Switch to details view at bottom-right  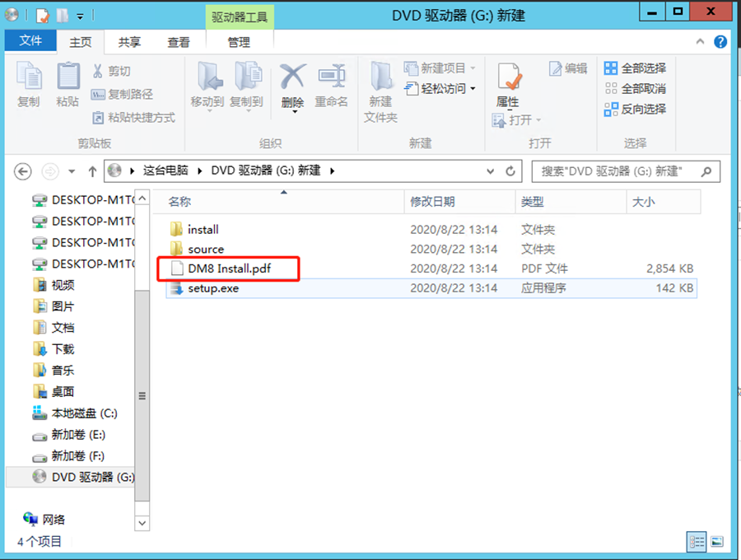(x=697, y=541)
